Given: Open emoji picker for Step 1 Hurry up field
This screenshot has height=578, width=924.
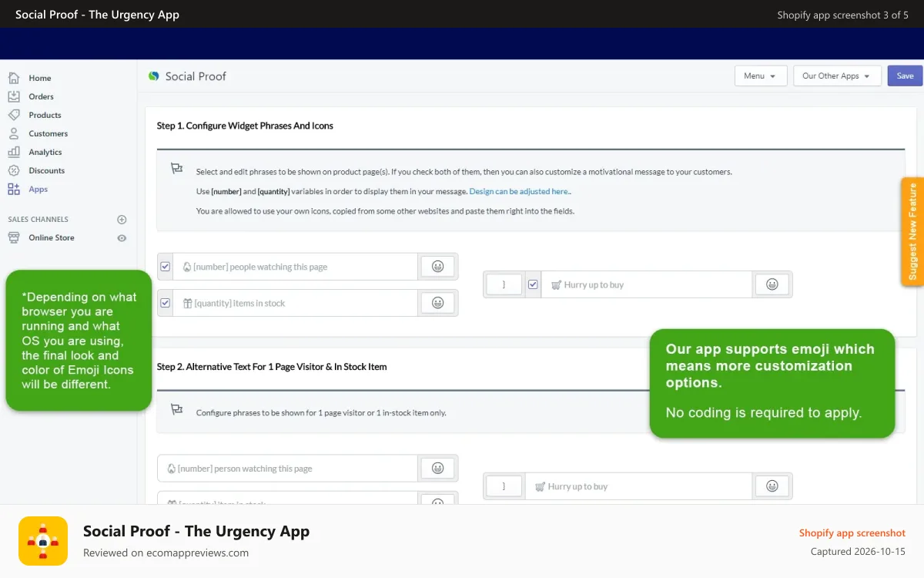Looking at the screenshot, I should (x=772, y=284).
